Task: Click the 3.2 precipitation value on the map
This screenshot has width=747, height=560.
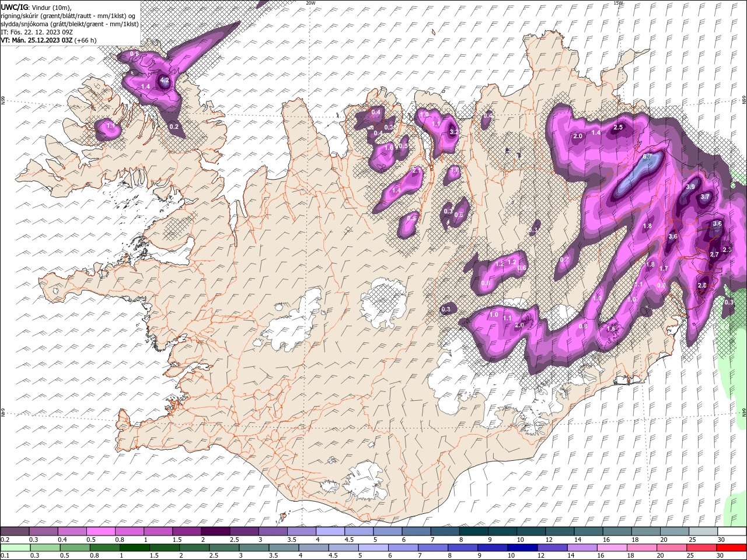Action: tap(454, 132)
